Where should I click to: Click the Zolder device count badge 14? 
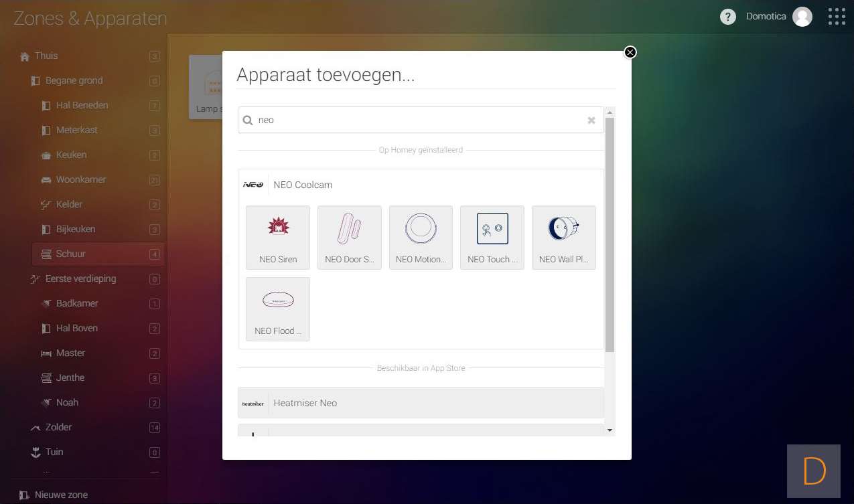[155, 428]
